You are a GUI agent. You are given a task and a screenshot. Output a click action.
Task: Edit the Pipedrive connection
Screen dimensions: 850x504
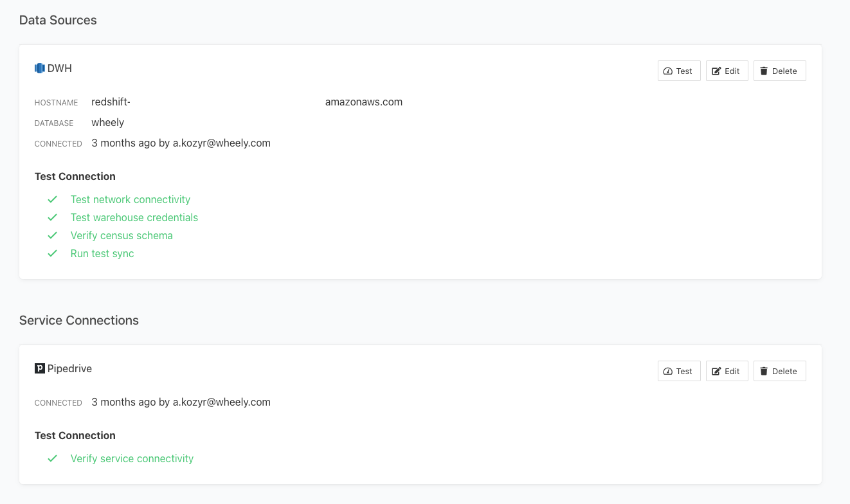pyautogui.click(x=727, y=371)
